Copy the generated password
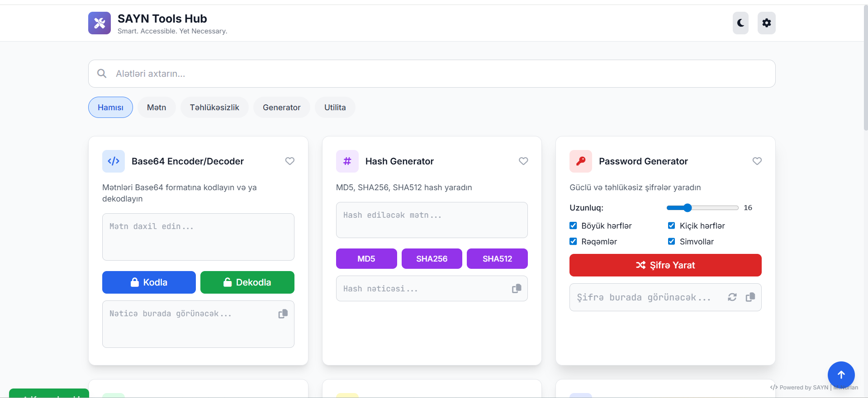 pos(750,297)
